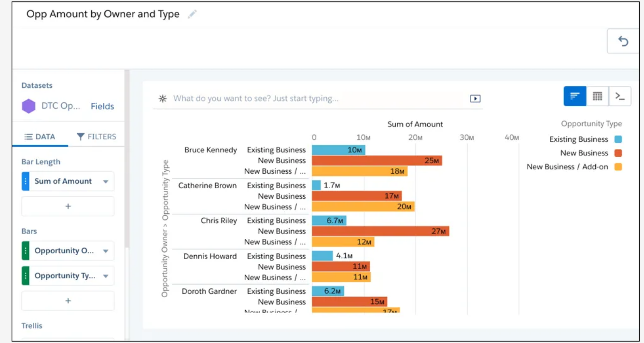Image resolution: width=644 pixels, height=343 pixels.
Task: Select the DATA tab
Action: [40, 137]
